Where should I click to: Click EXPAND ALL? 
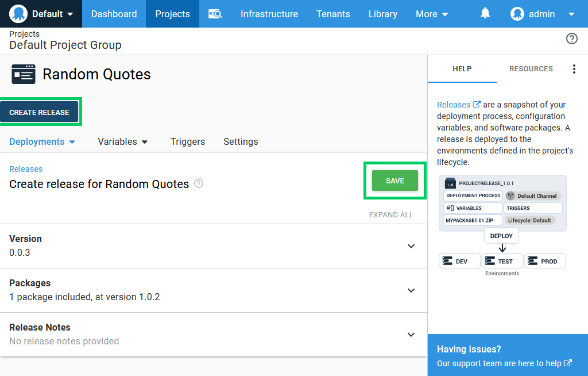[390, 215]
